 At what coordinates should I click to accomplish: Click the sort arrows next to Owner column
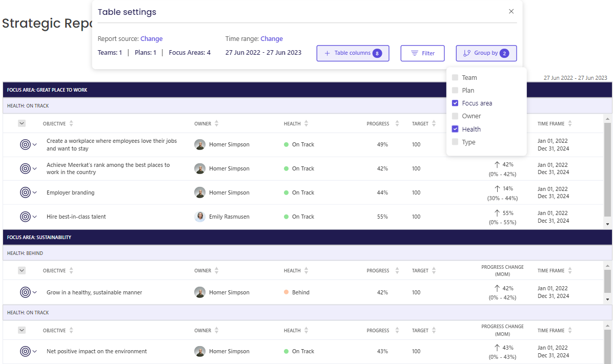[217, 123]
